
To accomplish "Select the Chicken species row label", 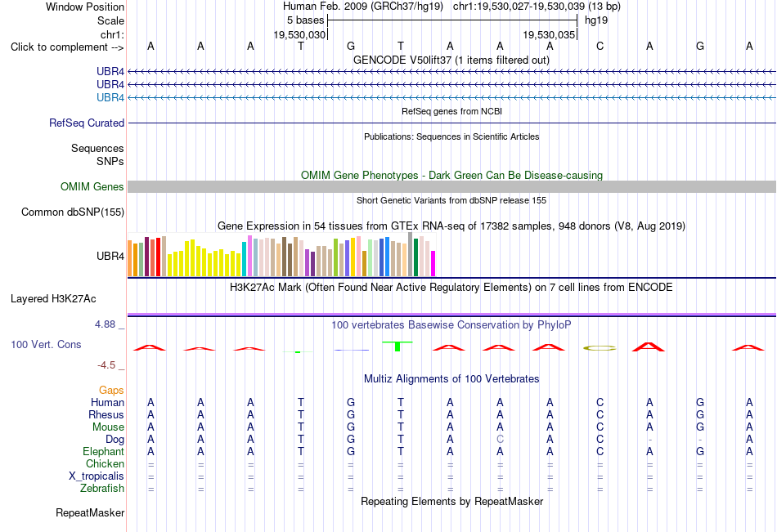I will (x=105, y=463).
